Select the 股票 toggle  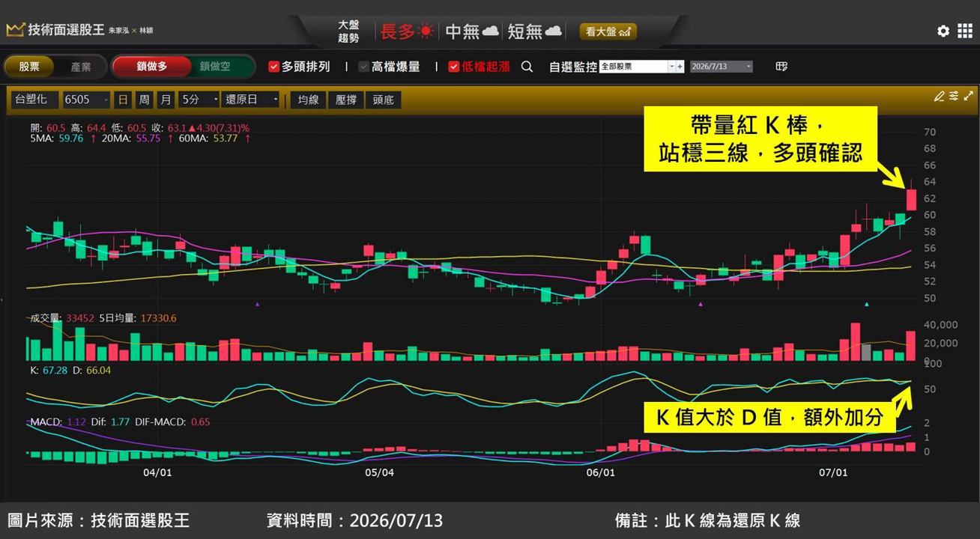[x=29, y=67]
